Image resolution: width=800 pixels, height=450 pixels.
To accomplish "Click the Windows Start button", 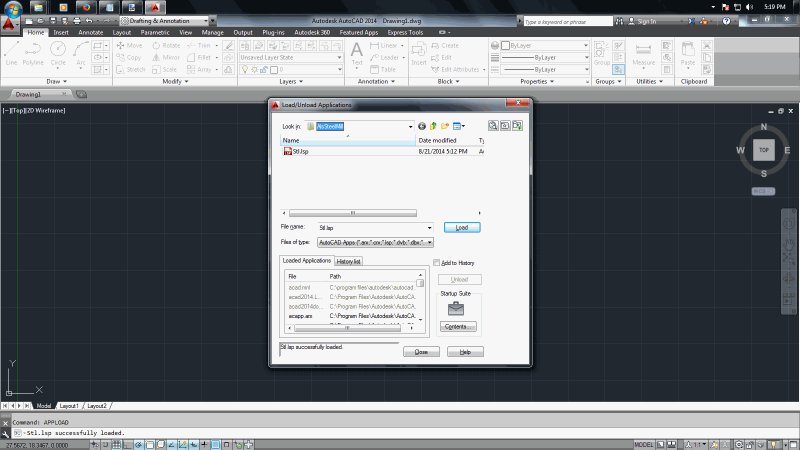I will click(x=13, y=7).
